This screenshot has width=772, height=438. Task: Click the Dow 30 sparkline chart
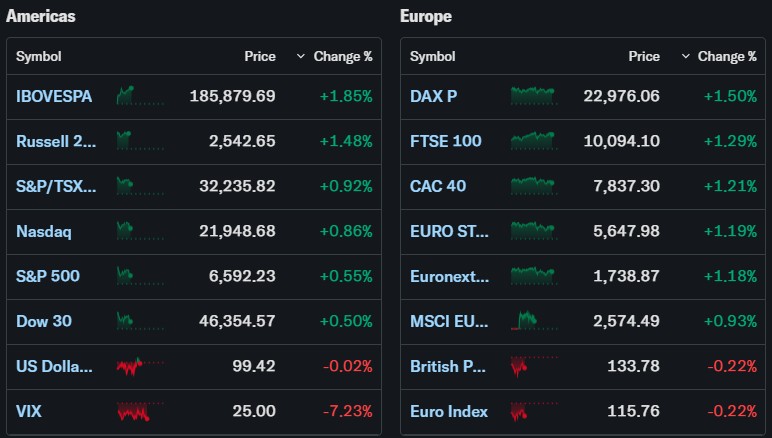coord(140,321)
